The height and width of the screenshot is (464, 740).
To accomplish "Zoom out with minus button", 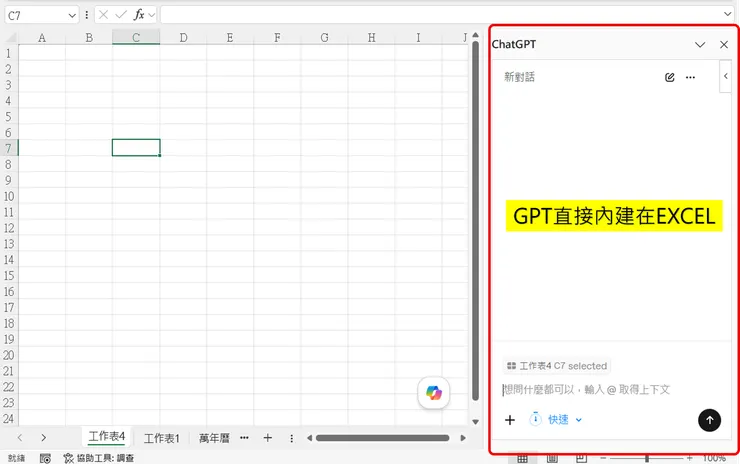I will click(603, 458).
